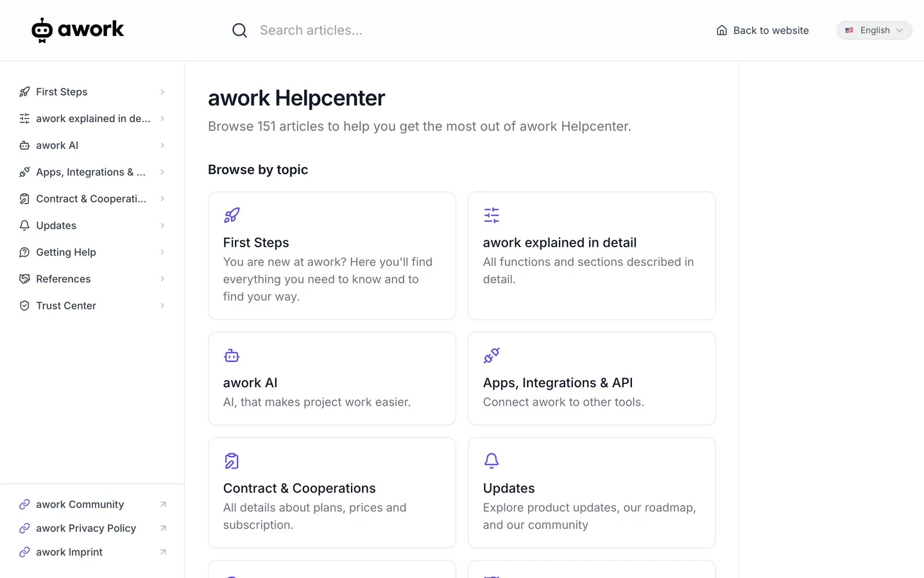The image size is (924, 578).
Task: Click the shield icon beside Trust Center
Action: tap(24, 306)
